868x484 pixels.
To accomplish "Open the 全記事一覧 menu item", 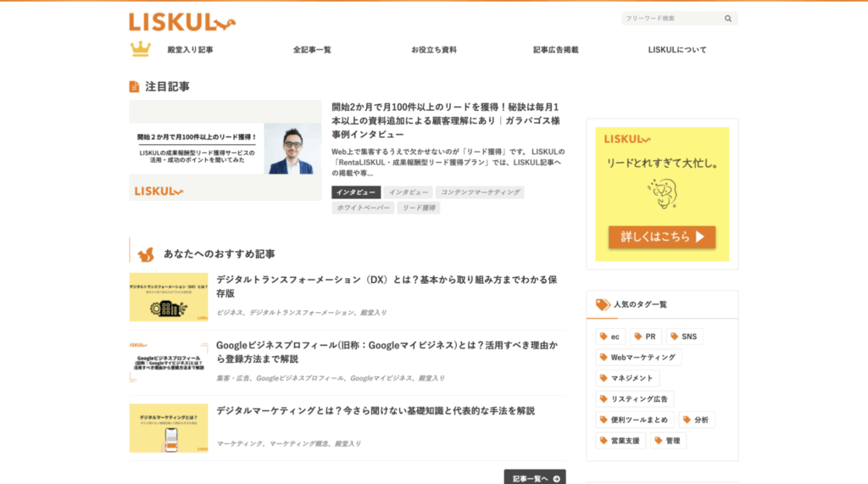I will pos(312,50).
